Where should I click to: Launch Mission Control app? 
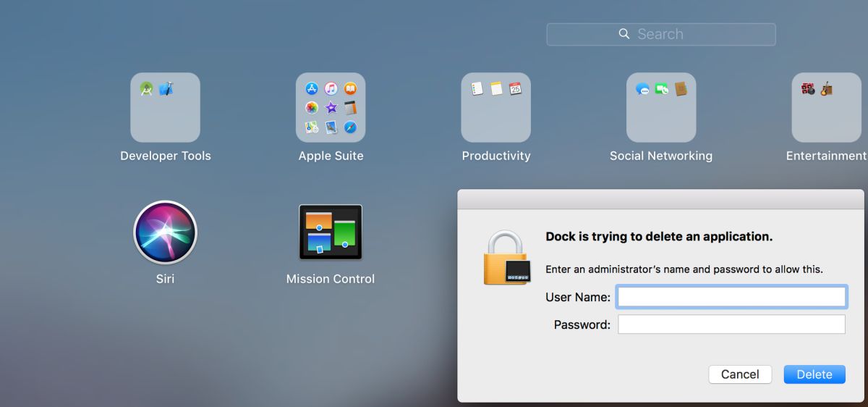click(331, 232)
